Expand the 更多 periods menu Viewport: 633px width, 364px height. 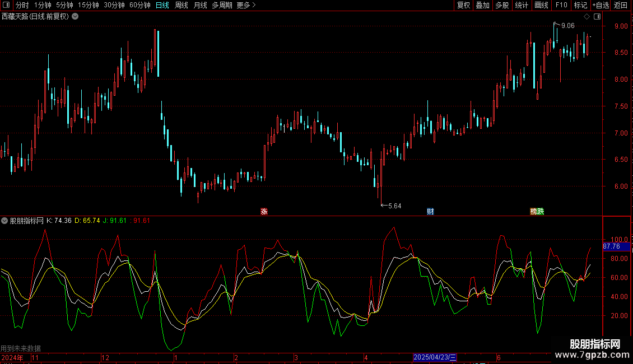[246, 5]
